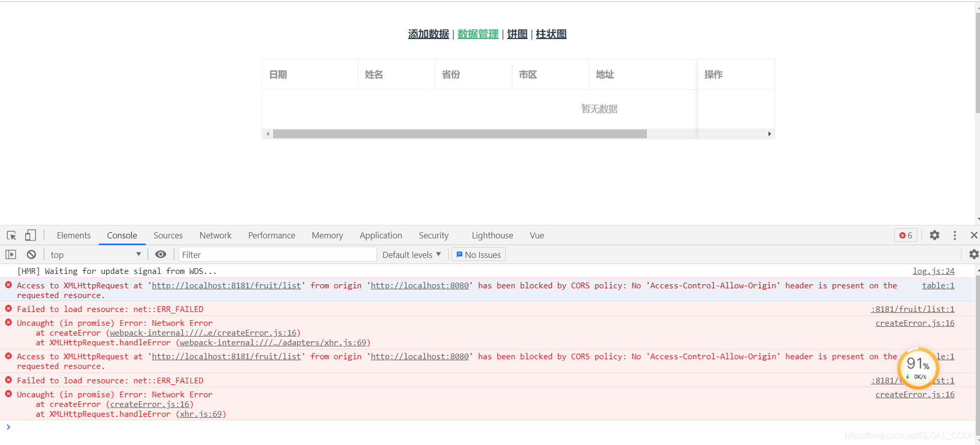Click the 市区 column header
The width and height of the screenshot is (980, 445).
(550, 75)
